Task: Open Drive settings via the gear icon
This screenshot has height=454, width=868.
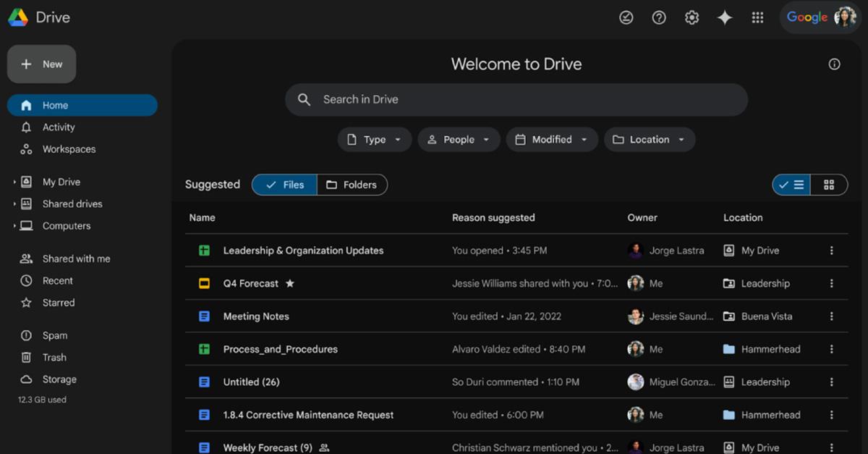Action: (692, 17)
